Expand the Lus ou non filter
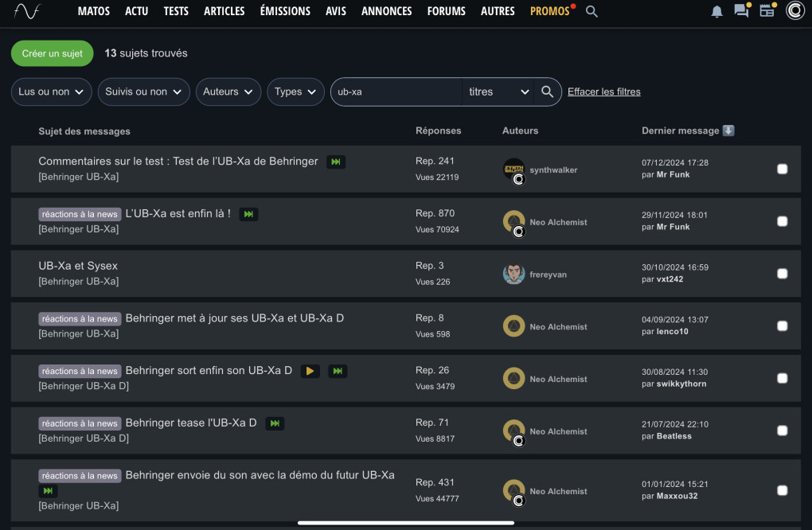The height and width of the screenshot is (530, 812). (x=51, y=92)
